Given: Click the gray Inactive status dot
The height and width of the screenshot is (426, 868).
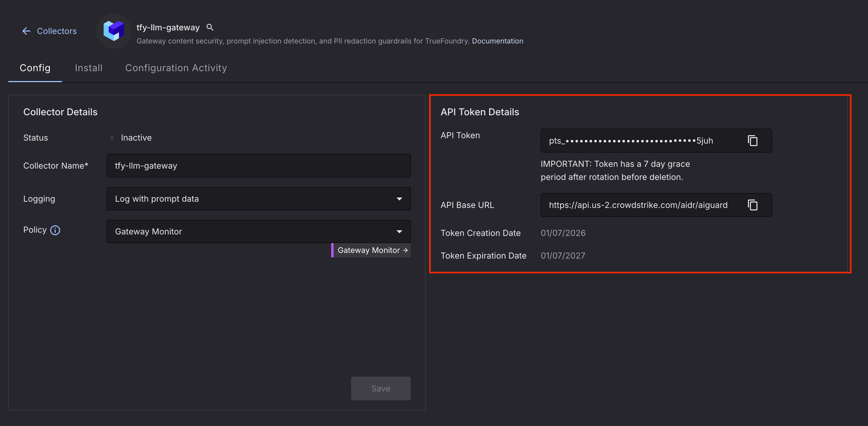Looking at the screenshot, I should click(112, 138).
